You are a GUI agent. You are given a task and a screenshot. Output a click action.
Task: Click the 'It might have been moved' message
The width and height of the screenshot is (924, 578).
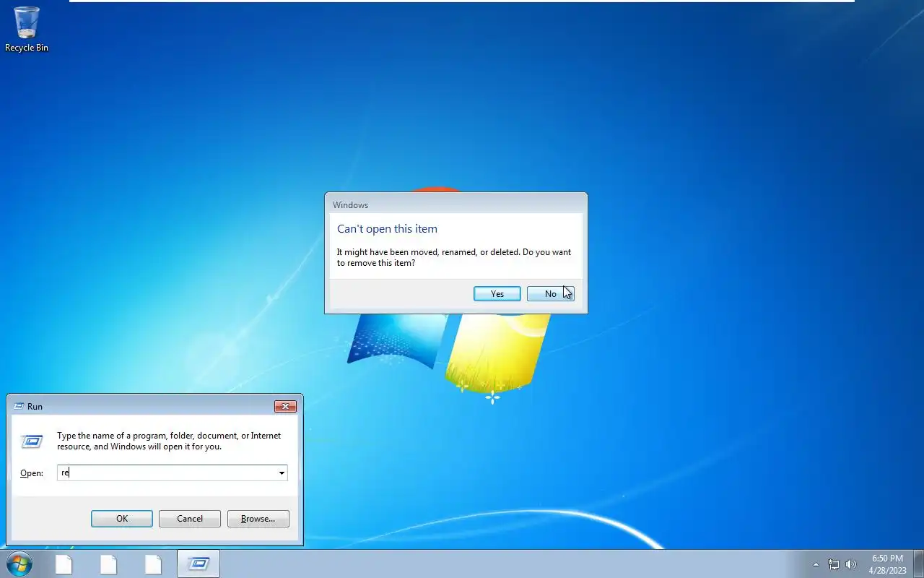click(454, 257)
